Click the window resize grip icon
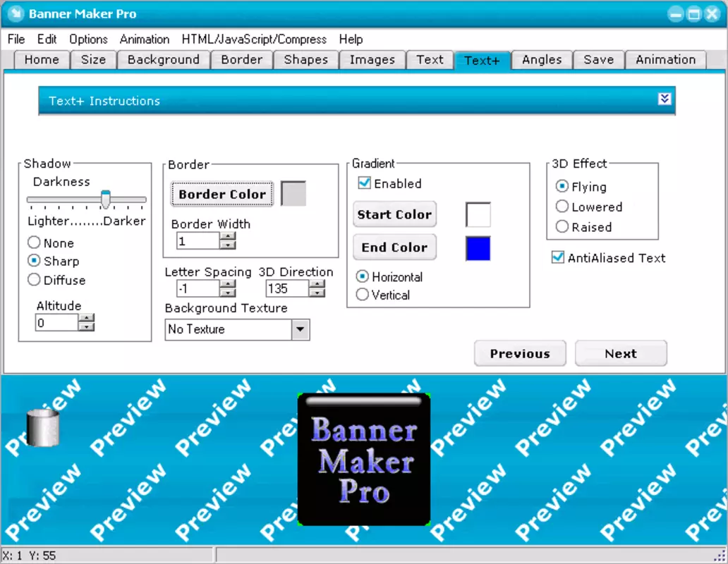Screen dimensions: 728x564 [720, 556]
